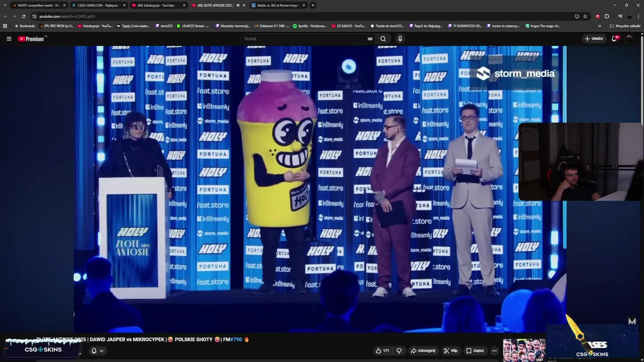Go forward in browser history

[x=14, y=16]
